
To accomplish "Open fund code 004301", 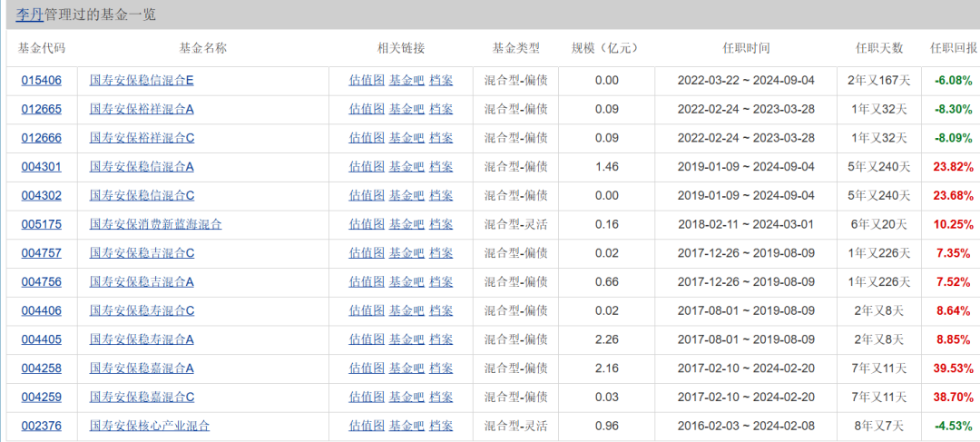I will pos(41,166).
